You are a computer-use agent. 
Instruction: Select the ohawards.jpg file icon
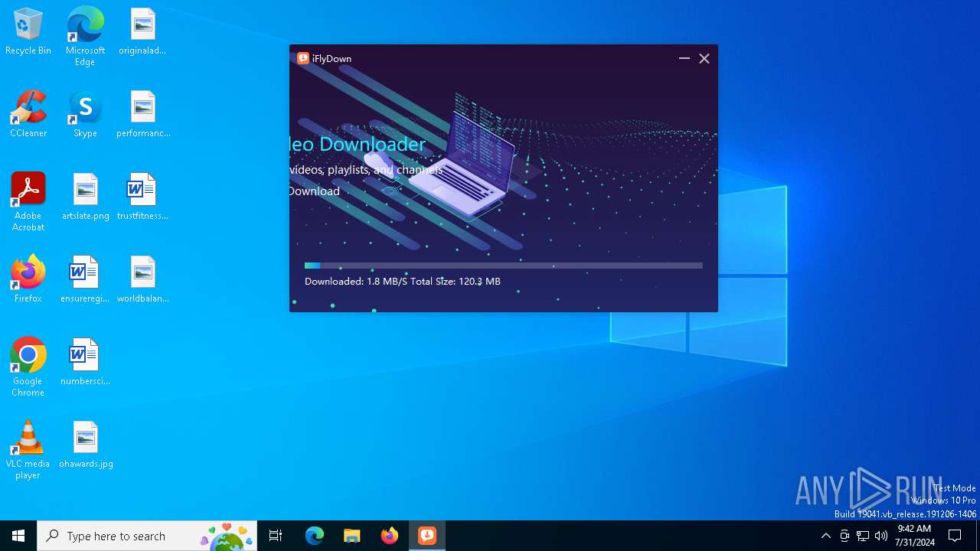(86, 445)
